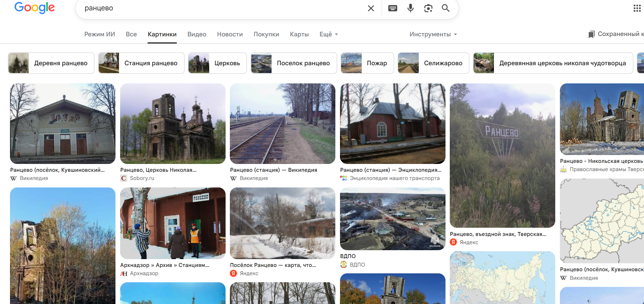Filter by Станция ранцево chip

pos(141,63)
